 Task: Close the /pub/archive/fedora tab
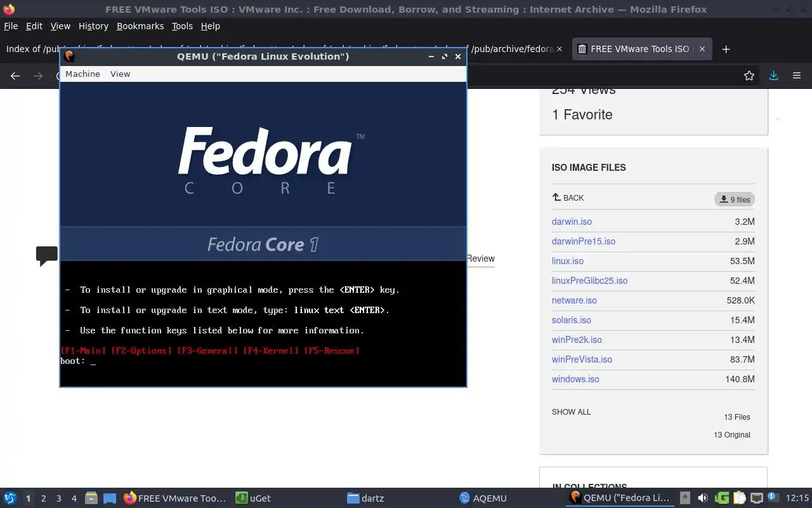[559, 49]
